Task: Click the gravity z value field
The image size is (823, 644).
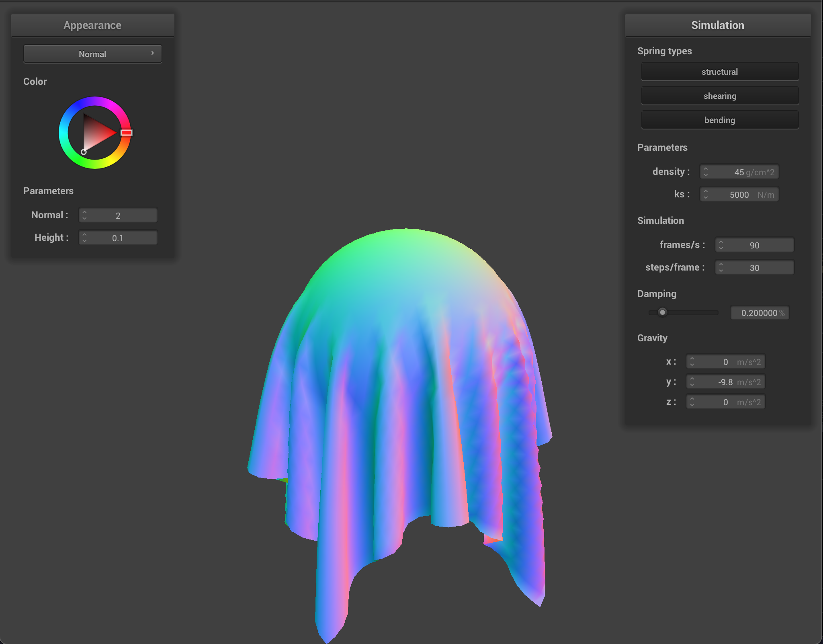Action: coord(725,402)
